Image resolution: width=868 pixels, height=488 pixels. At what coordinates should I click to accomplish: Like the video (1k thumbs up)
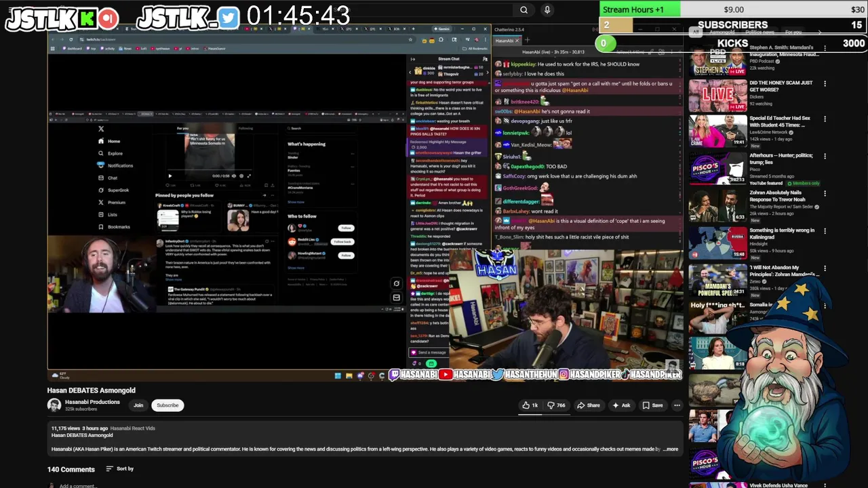click(530, 405)
